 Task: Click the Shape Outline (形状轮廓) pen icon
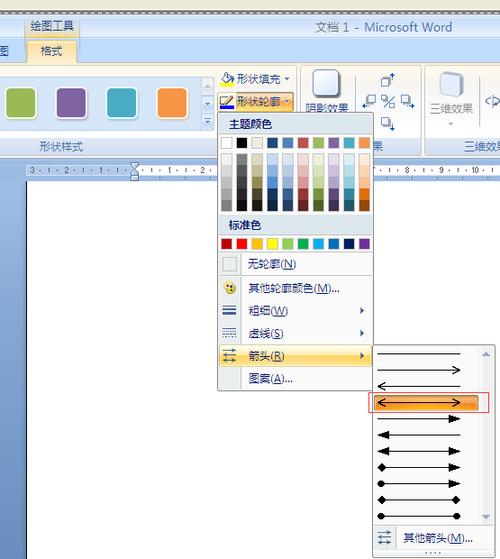(227, 102)
